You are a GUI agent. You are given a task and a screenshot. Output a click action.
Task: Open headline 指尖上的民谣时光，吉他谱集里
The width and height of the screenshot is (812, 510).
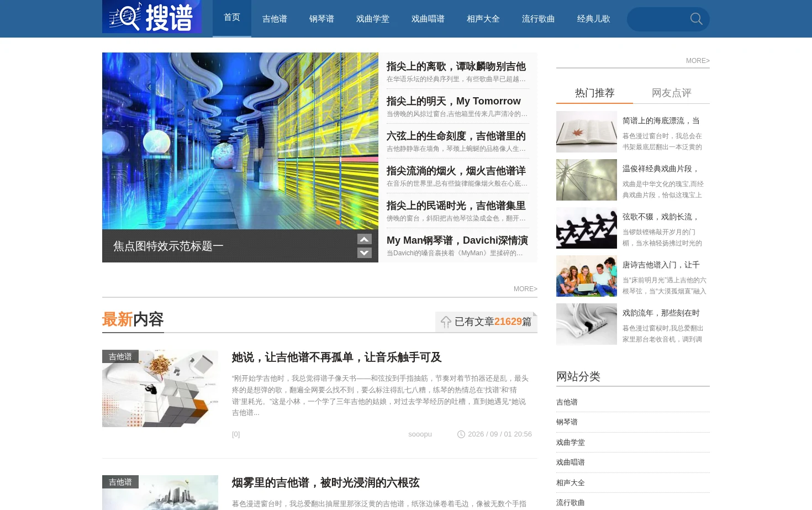(456, 206)
